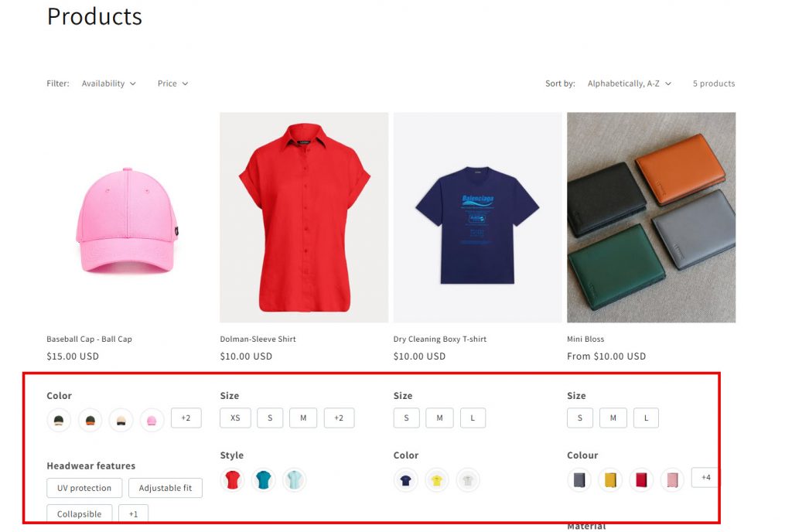Select the pink cap color swatch
Image resolution: width=792 pixels, height=532 pixels.
[x=152, y=420]
